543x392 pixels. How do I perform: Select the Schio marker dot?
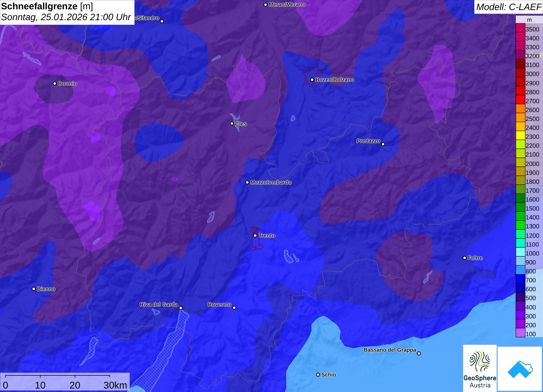318,375
